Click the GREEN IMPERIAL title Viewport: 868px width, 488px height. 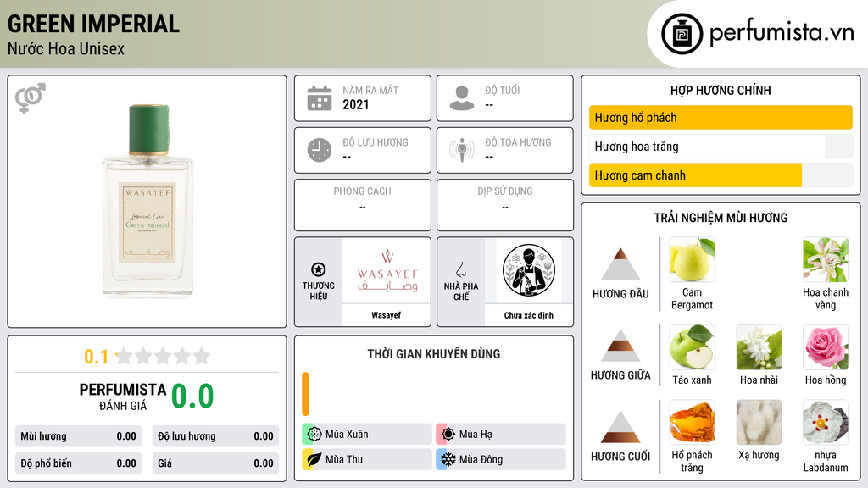[x=93, y=24]
